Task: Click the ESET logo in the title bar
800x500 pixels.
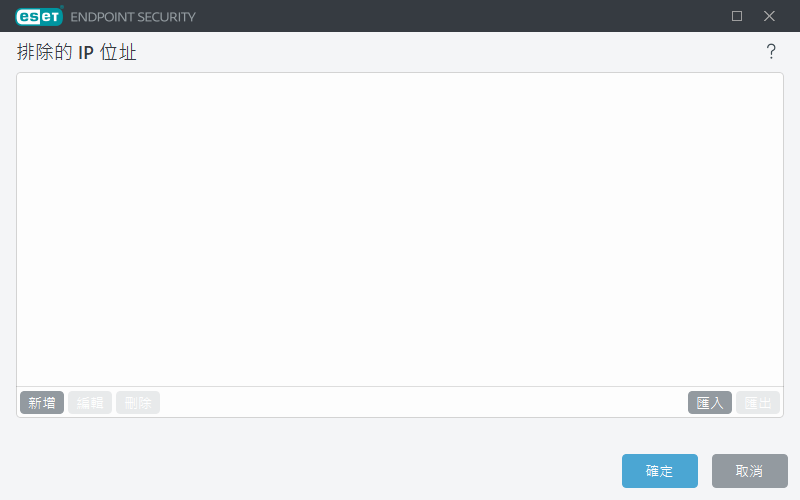Action: tap(39, 16)
